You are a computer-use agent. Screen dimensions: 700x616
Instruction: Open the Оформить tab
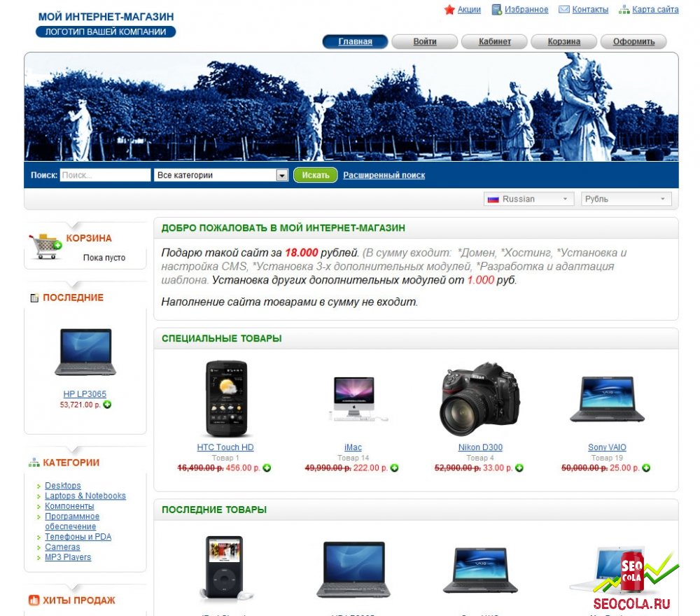[x=633, y=41]
